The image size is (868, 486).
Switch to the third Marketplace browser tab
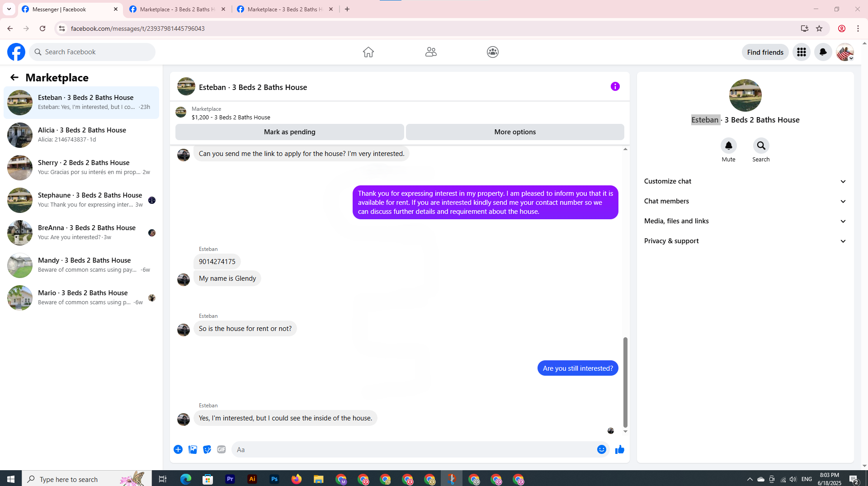click(x=285, y=9)
